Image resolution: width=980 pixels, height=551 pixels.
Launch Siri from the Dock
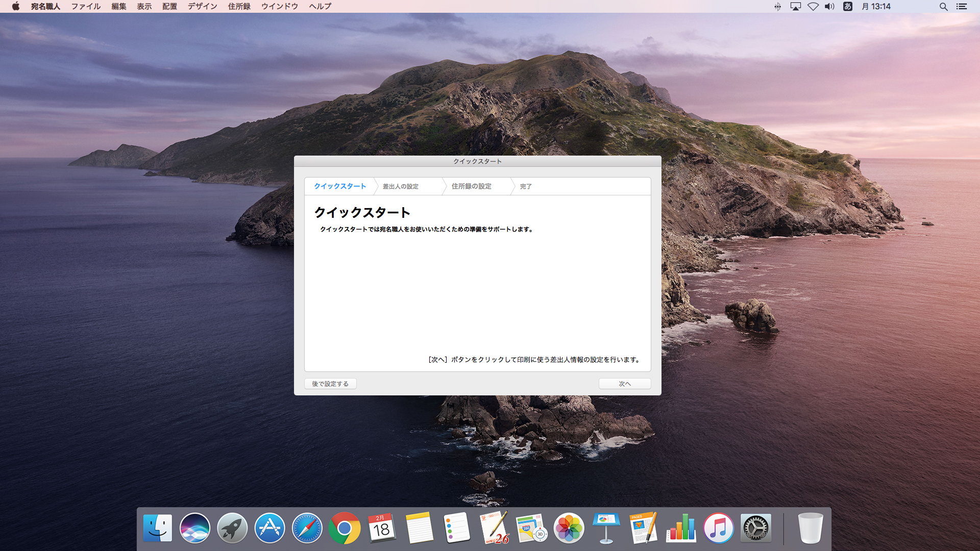pos(194,528)
